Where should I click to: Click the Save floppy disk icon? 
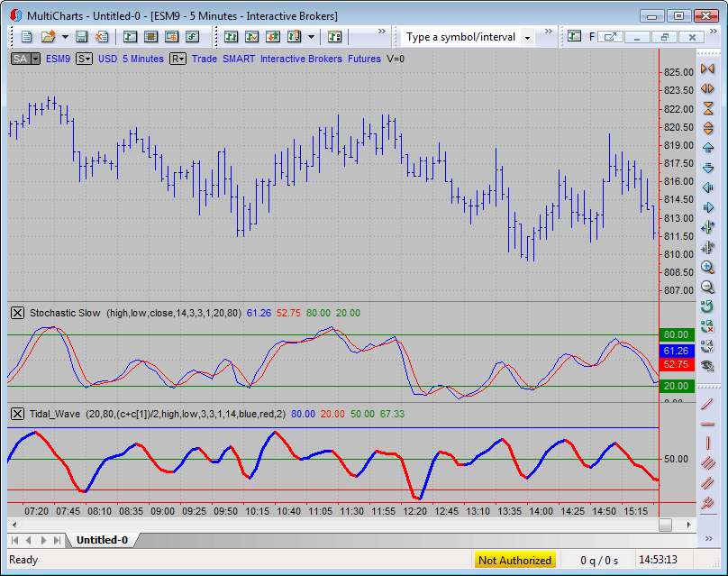(82, 37)
